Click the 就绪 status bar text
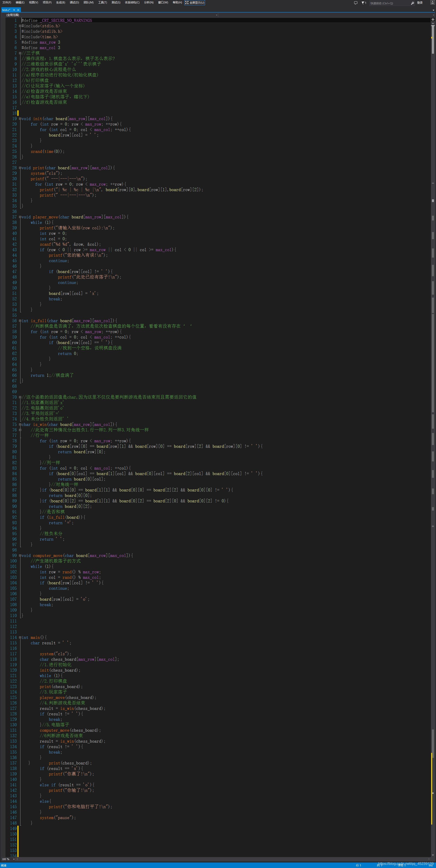 pos(4,865)
